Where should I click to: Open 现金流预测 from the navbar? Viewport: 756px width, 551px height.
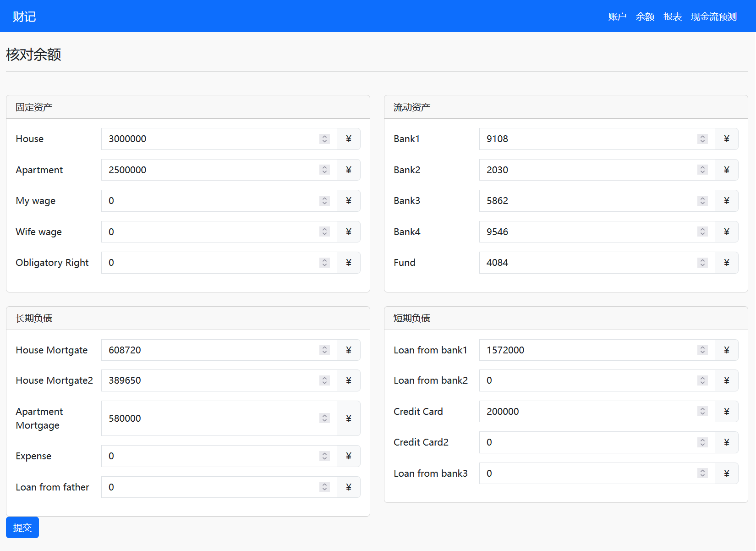pos(713,17)
